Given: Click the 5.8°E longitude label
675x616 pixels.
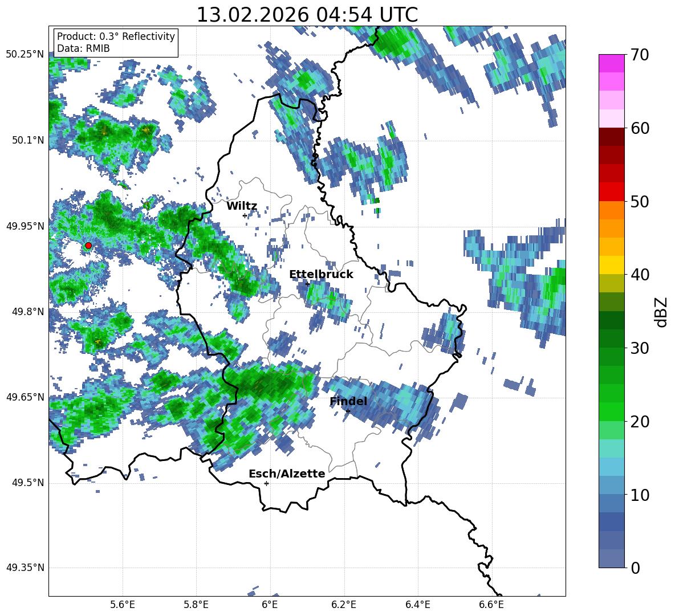Looking at the screenshot, I should coord(196,605).
